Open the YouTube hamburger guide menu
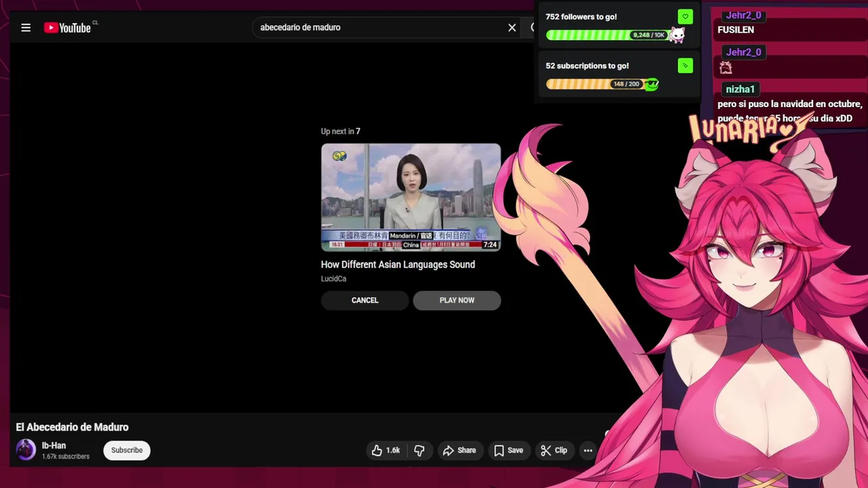 pyautogui.click(x=26, y=28)
